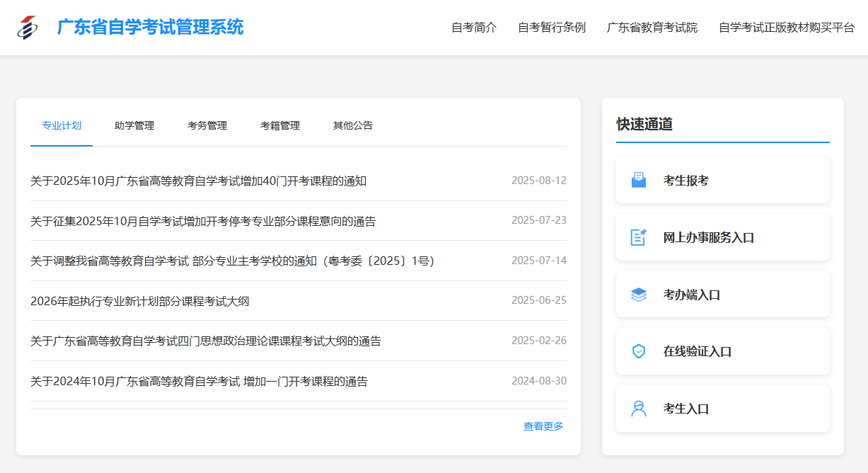868x473 pixels.
Task: Open 自考暂行条例 in the top navigation
Action: pyautogui.click(x=552, y=28)
